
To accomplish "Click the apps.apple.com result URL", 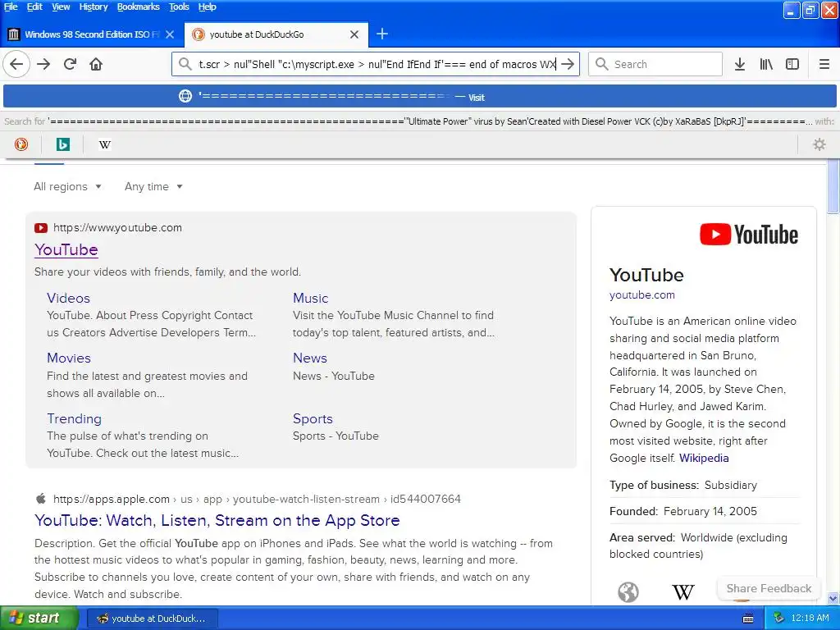I will point(257,500).
